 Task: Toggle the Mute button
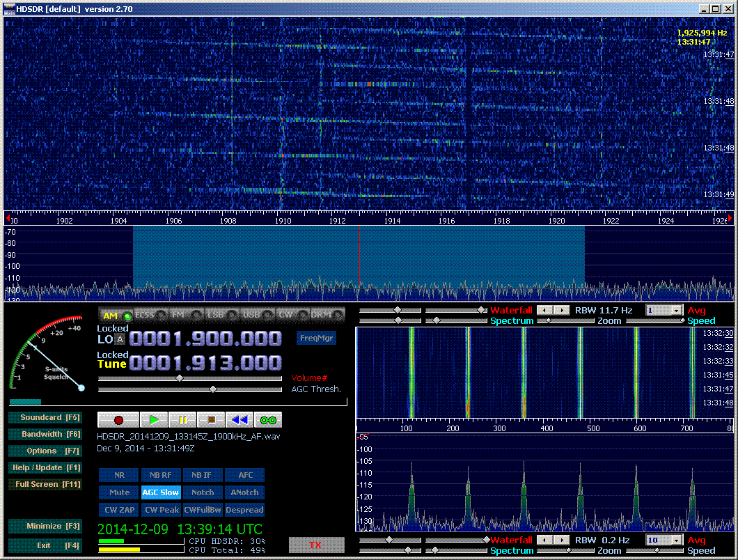pyautogui.click(x=119, y=492)
